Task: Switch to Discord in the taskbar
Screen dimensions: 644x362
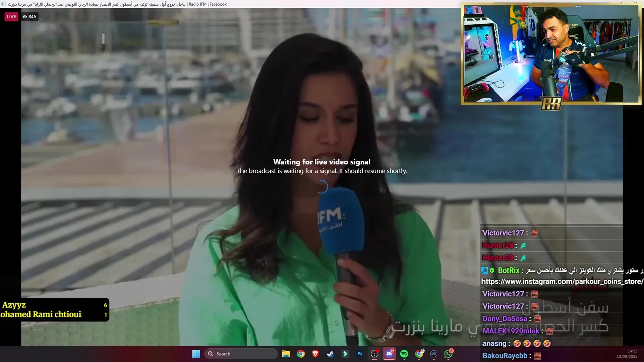Action: (389, 354)
